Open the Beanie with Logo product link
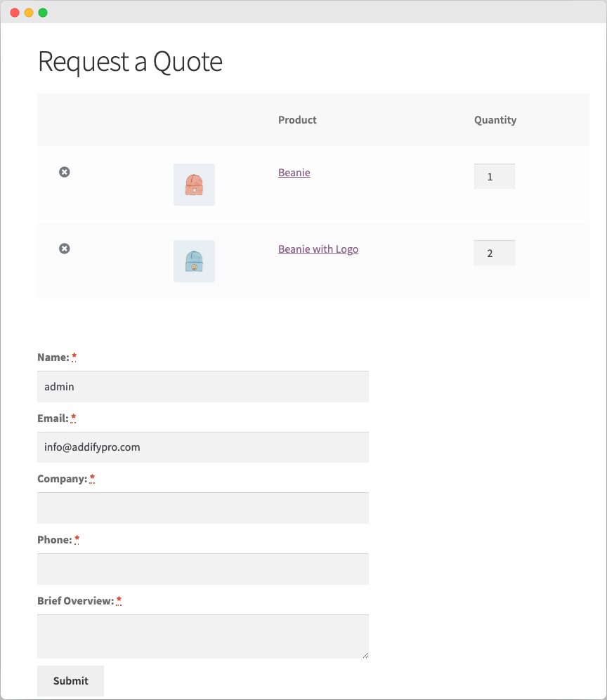Screen dimensions: 607x700 [318, 249]
